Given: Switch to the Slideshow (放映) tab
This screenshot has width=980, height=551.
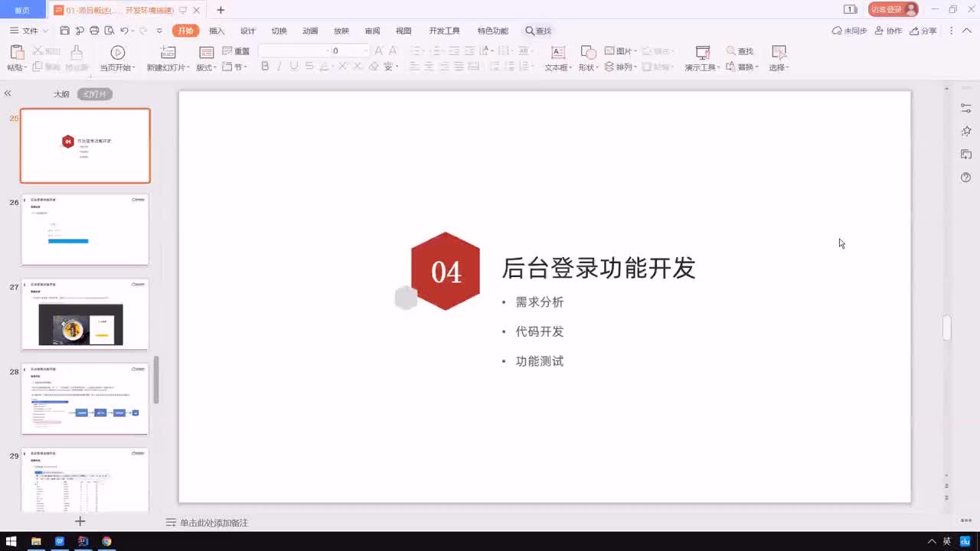Looking at the screenshot, I should [341, 31].
